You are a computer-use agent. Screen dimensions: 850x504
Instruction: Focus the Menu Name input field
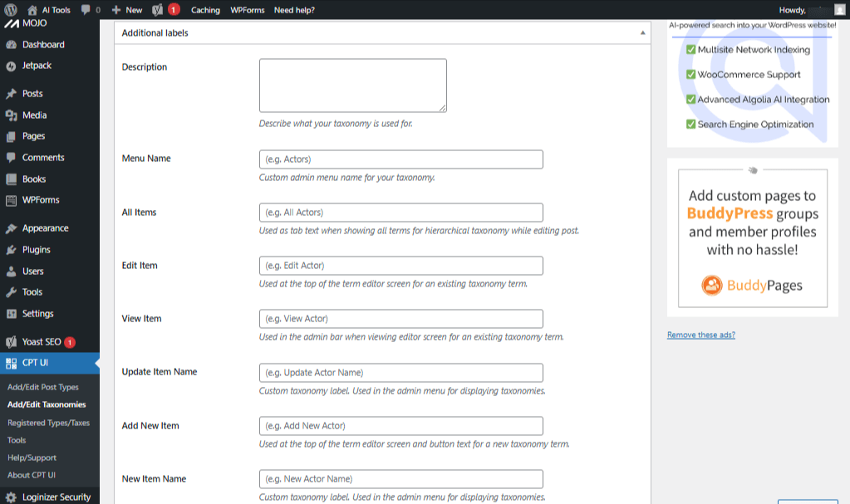400,159
